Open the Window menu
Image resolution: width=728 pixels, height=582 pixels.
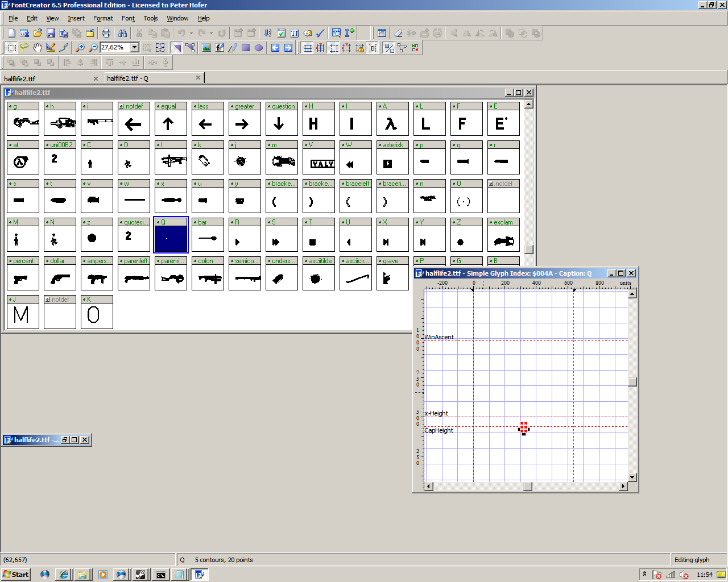[x=177, y=18]
